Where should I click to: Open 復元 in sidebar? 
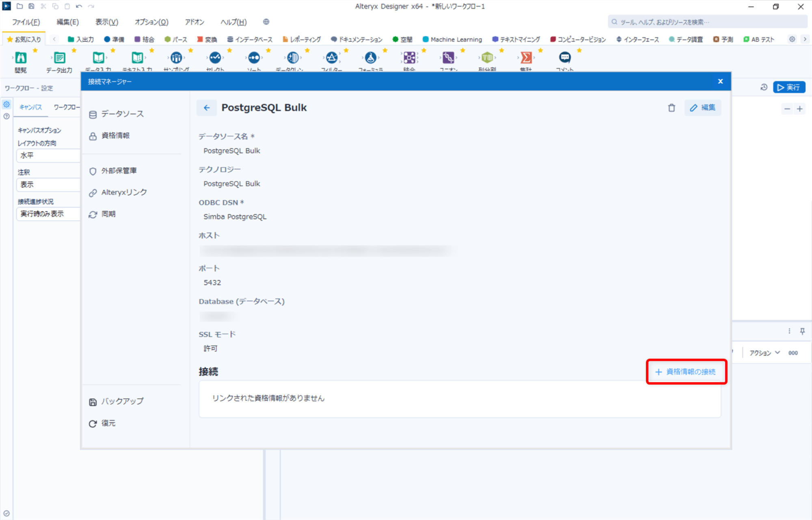point(102,423)
